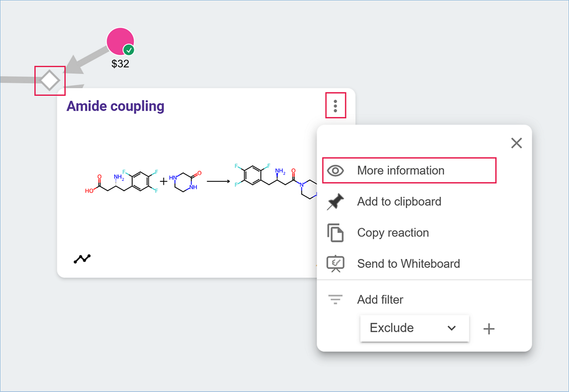Screen dimensions: 569x392
Task: Select Copy reaction menu entry
Action: click(x=393, y=233)
